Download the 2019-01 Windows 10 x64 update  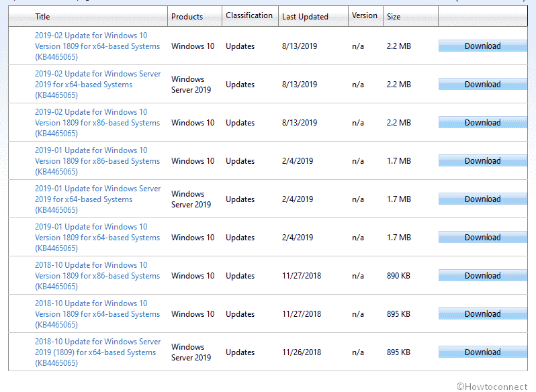coord(483,238)
